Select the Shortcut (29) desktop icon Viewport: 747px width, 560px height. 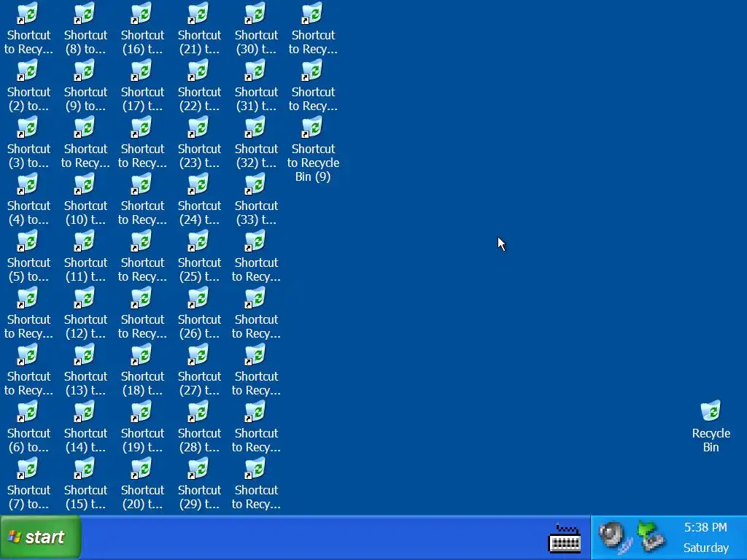point(200,484)
